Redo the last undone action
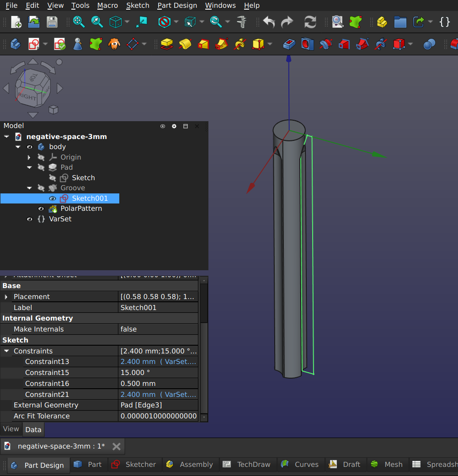 [x=287, y=22]
